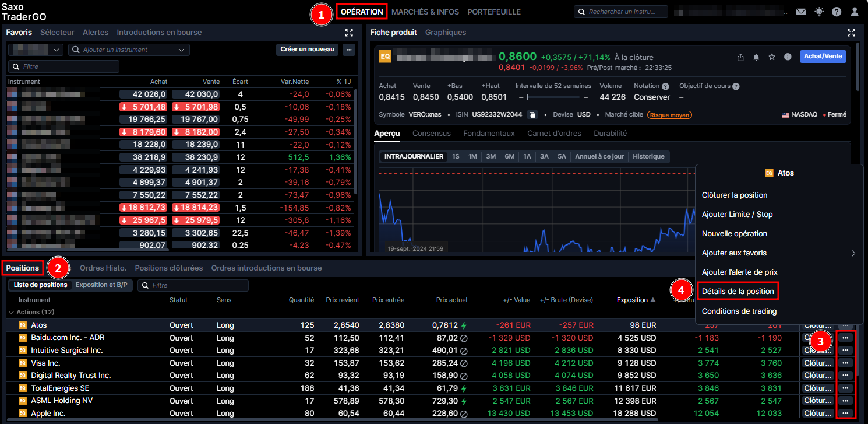The height and width of the screenshot is (424, 868).
Task: Switch to Exposition et B/P view
Action: click(103, 285)
